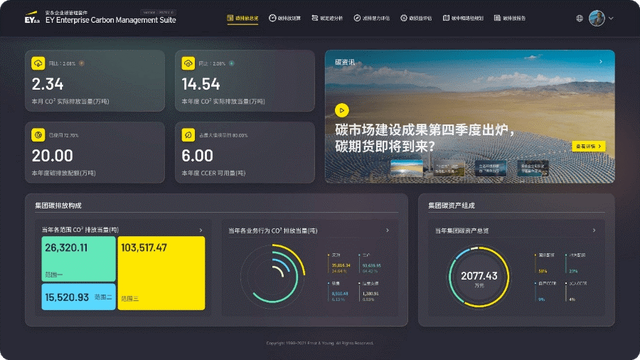Click the yellow icon on the 14.54 card
Image resolution: width=640 pixels, height=360 pixels.
188,63
